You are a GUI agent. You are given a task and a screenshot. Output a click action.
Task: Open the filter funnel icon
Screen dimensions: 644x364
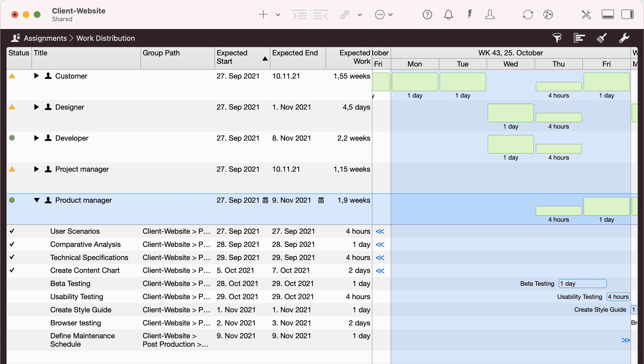tap(557, 38)
